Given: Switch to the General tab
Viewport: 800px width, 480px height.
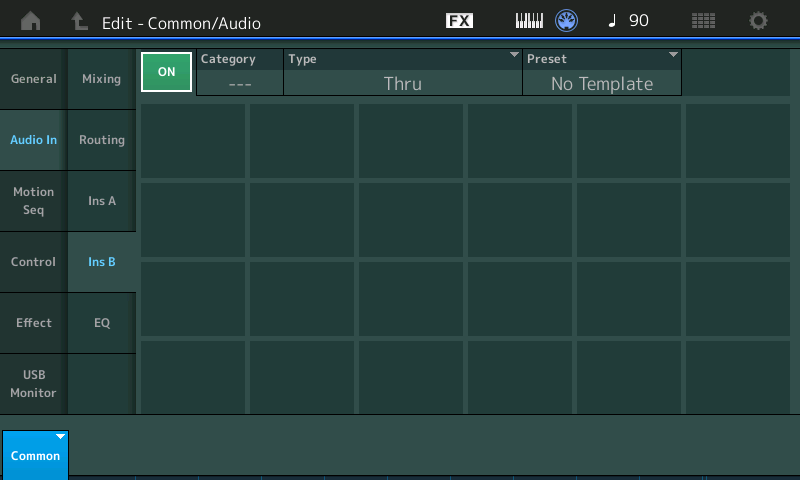Looking at the screenshot, I should pyautogui.click(x=33, y=79).
